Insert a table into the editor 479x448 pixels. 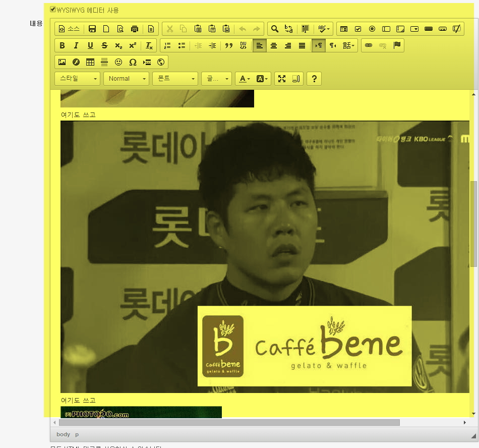(90, 62)
